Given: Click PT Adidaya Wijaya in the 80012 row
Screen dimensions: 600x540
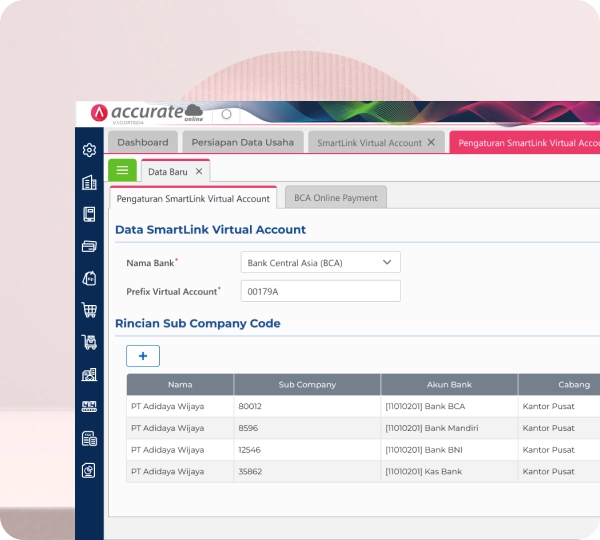Looking at the screenshot, I should coord(180,406).
